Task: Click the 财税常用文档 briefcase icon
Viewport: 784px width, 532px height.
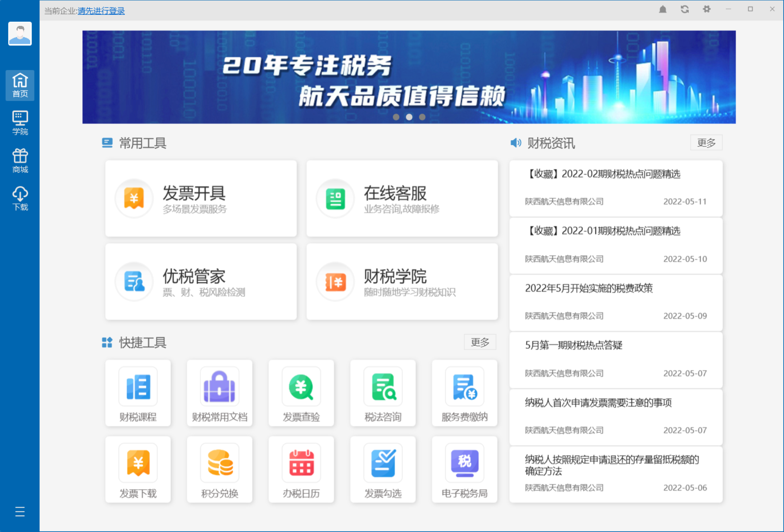Action: [x=219, y=387]
